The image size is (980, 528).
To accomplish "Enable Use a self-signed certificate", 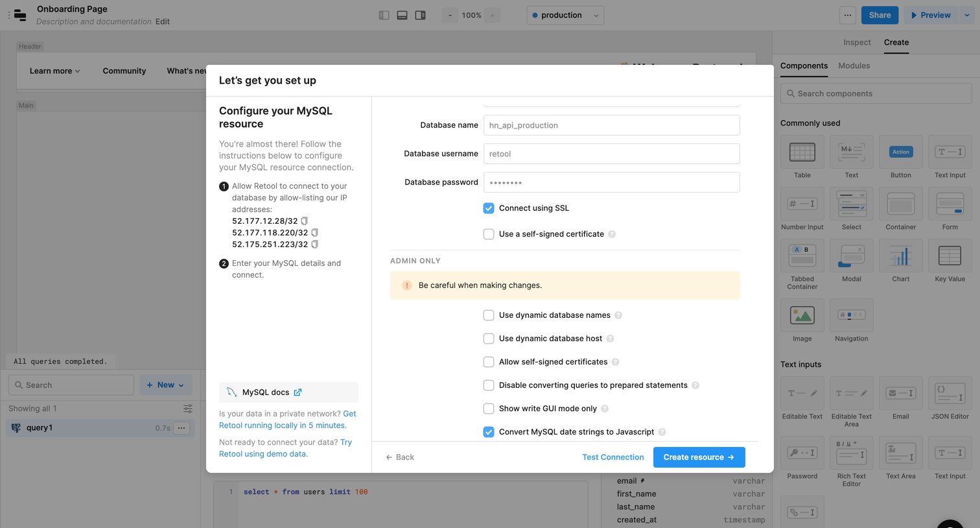I will click(x=489, y=234).
